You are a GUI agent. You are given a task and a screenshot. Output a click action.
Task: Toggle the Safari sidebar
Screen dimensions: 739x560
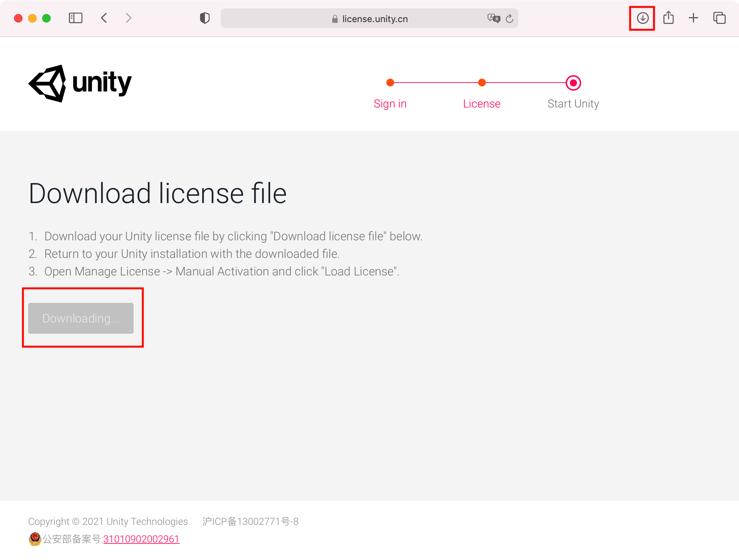76,18
